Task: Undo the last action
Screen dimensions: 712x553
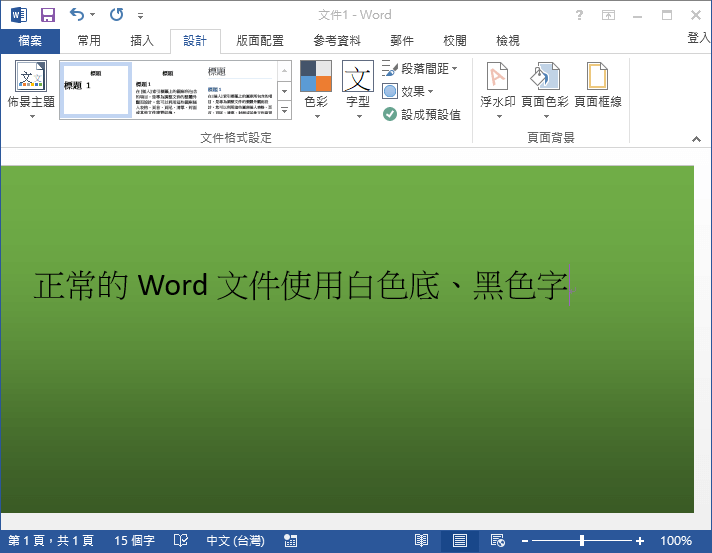Action: [77, 15]
